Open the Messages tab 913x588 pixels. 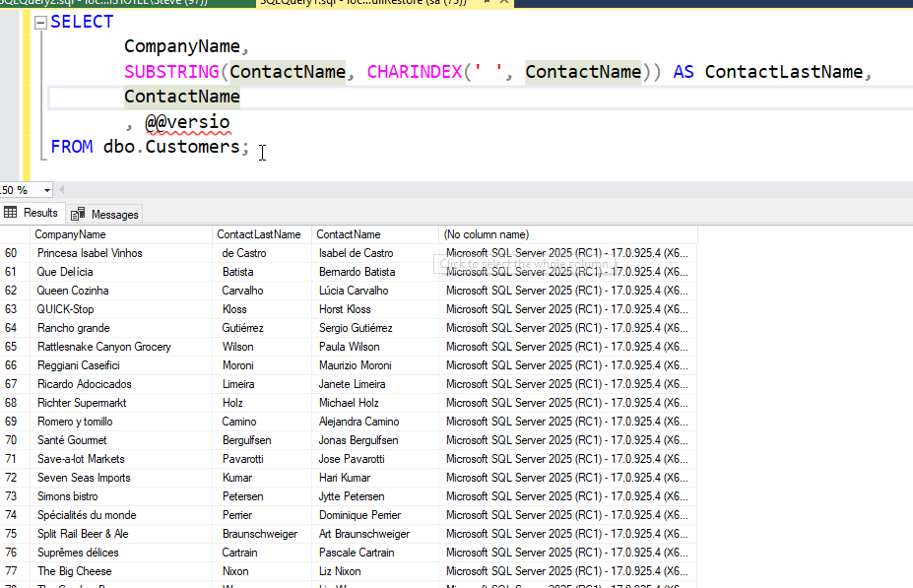(x=106, y=214)
